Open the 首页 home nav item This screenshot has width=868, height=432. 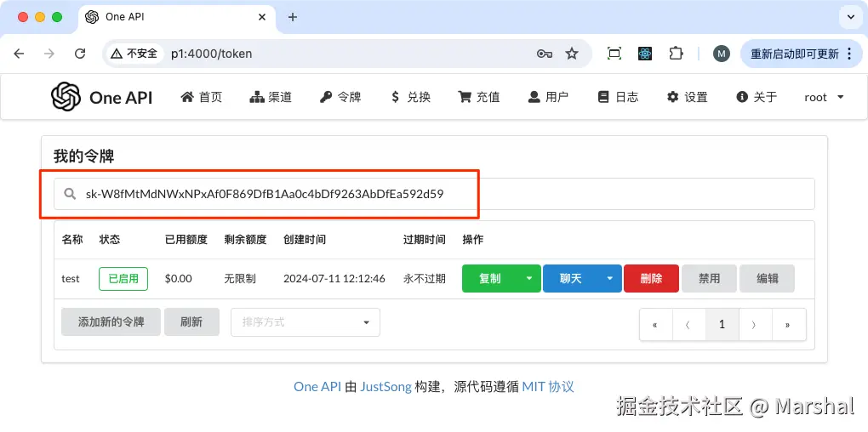click(202, 97)
